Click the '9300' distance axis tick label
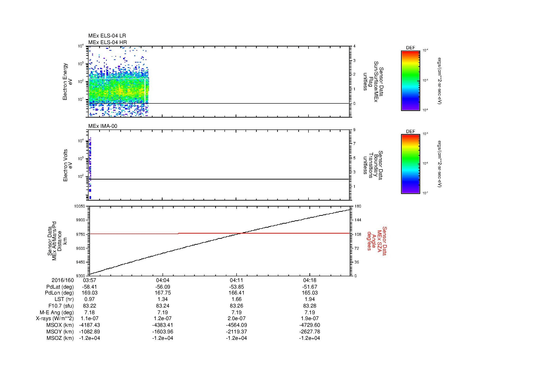Image resolution: width=555 pixels, height=392 pixels. pos(81,276)
